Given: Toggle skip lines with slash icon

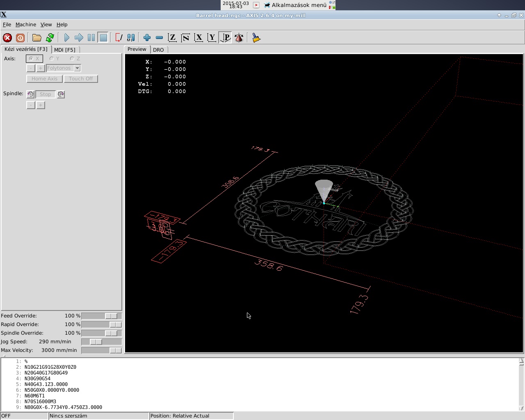Looking at the screenshot, I should 119,38.
